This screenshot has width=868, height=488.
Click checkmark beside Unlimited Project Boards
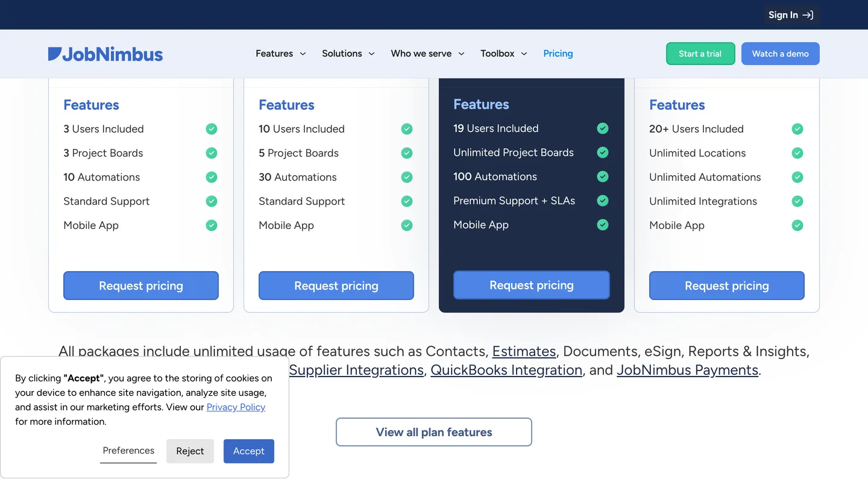coord(603,152)
